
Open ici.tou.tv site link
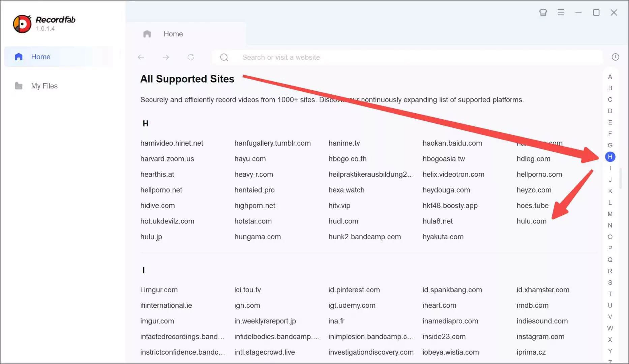click(x=248, y=290)
